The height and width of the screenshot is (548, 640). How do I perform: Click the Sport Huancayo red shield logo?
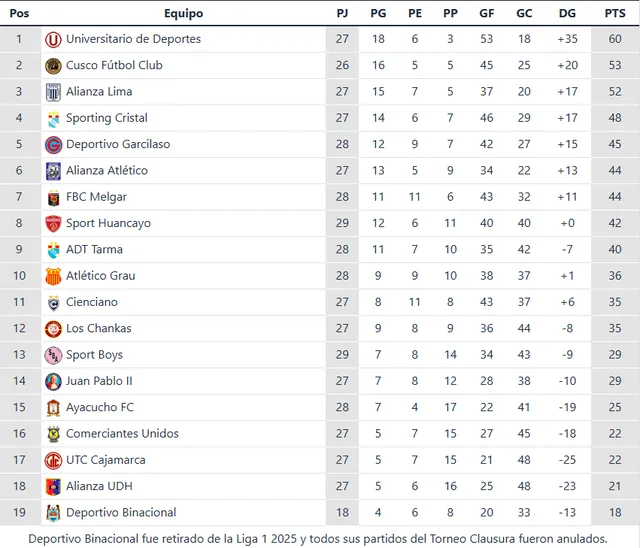point(53,224)
